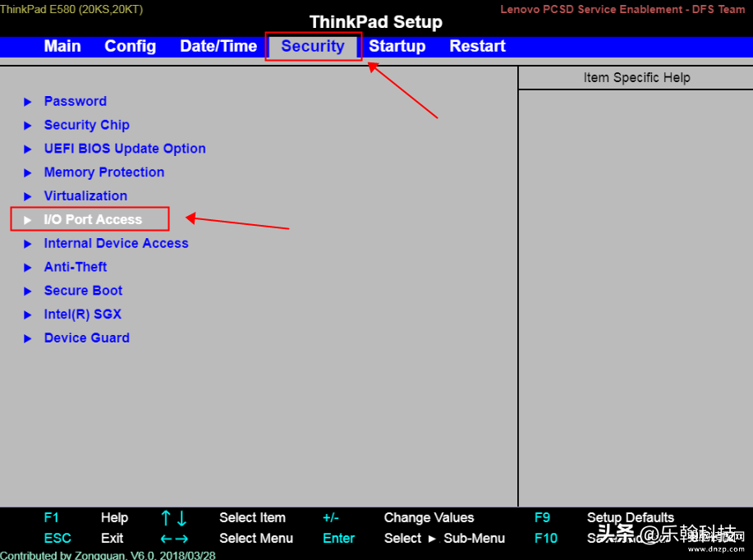753x560 pixels.
Task: Click the arrow beside Password
Action: (28, 102)
